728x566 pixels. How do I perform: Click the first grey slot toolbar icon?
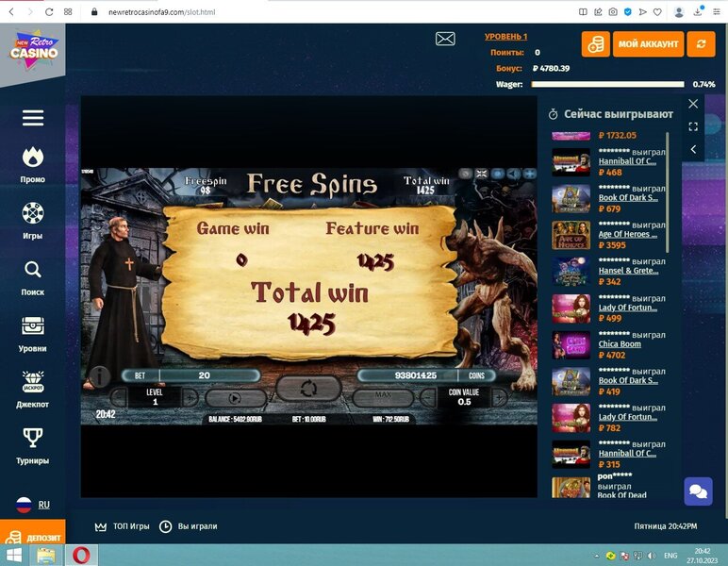465,174
